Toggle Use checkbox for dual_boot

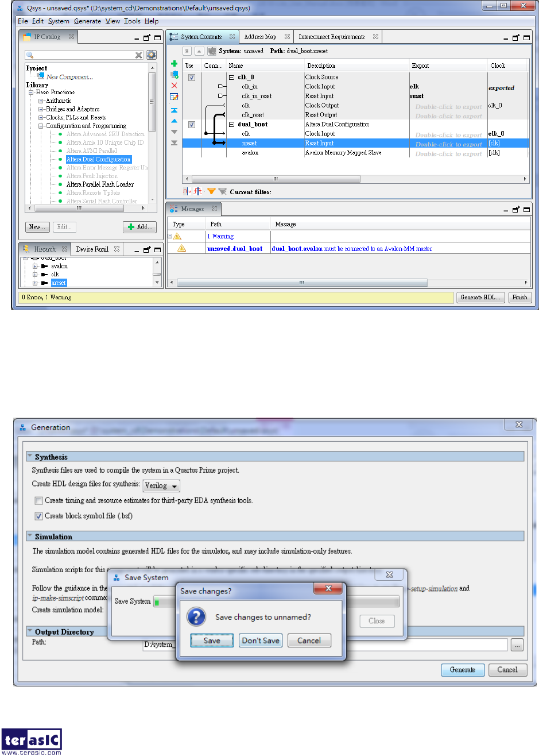pyautogui.click(x=192, y=125)
